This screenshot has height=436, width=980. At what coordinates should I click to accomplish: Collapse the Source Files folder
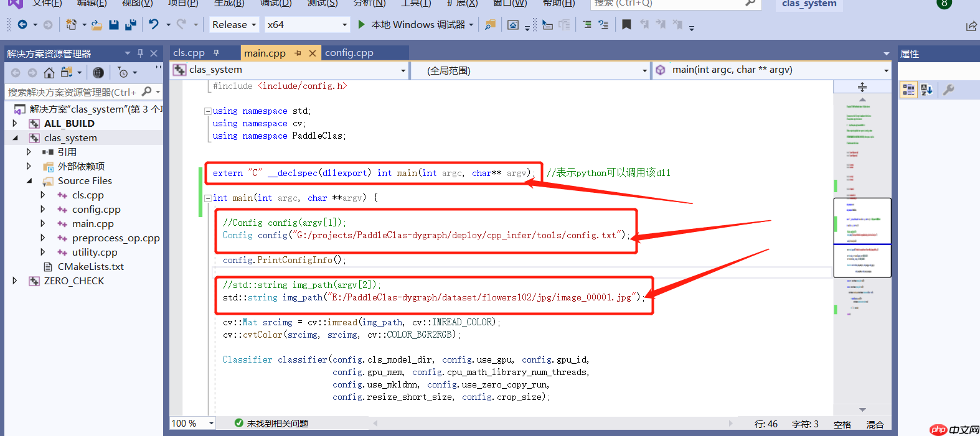click(x=29, y=180)
